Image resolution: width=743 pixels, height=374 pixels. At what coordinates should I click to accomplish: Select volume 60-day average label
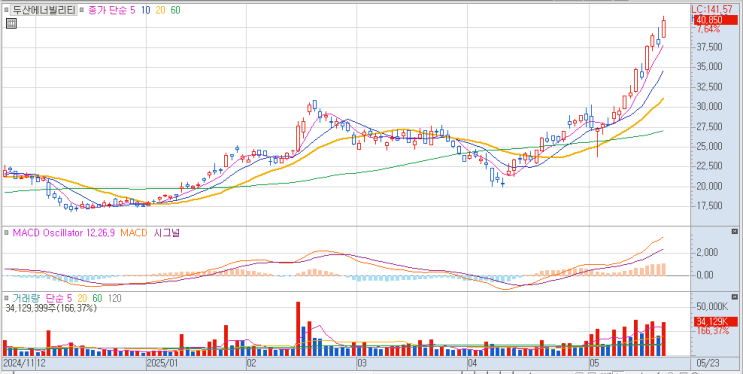click(97, 298)
